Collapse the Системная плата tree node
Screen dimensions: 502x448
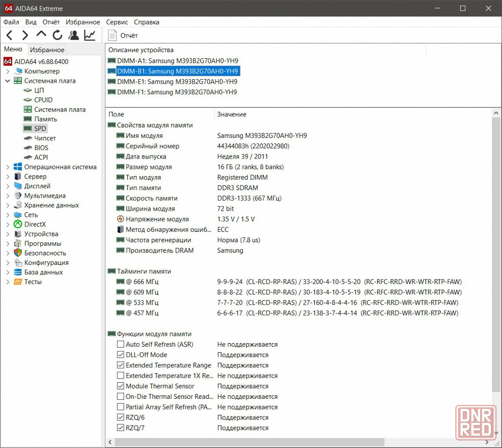[x=8, y=81]
